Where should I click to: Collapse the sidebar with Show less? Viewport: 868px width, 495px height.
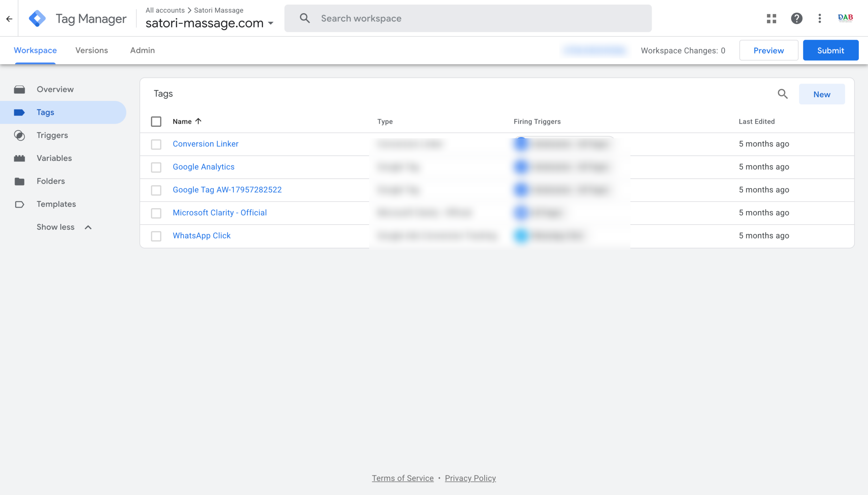(x=64, y=227)
